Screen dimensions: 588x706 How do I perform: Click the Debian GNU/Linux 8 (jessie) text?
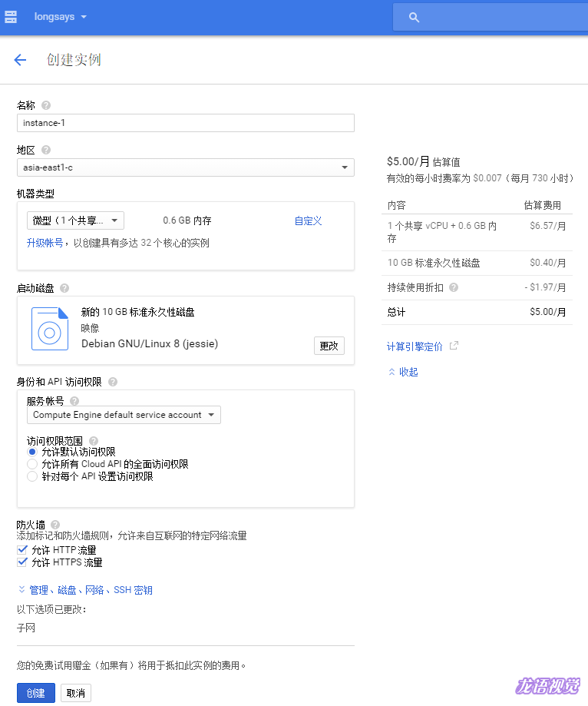click(150, 343)
